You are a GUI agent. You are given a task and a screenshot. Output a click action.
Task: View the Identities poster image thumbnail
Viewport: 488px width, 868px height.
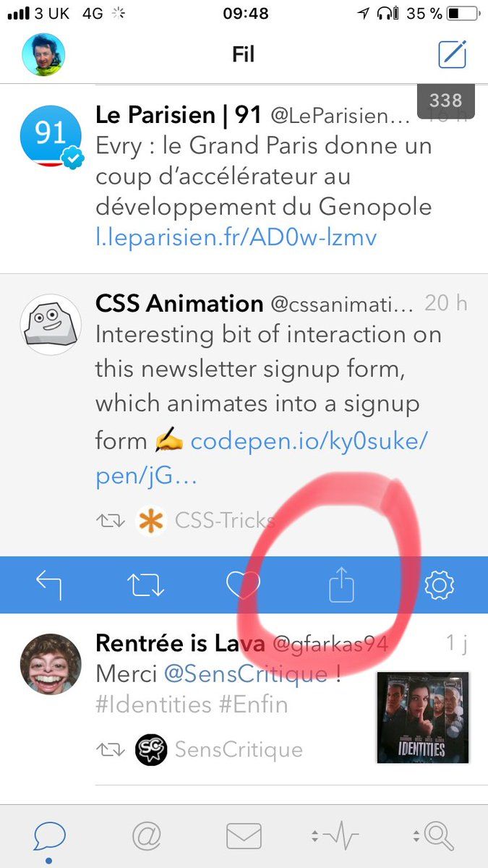(423, 717)
